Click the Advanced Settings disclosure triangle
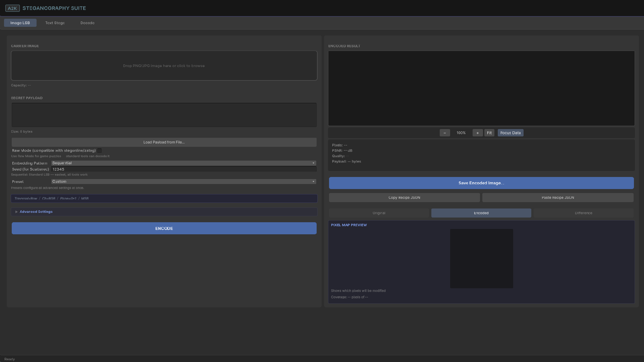The height and width of the screenshot is (362, 644). 16,212
